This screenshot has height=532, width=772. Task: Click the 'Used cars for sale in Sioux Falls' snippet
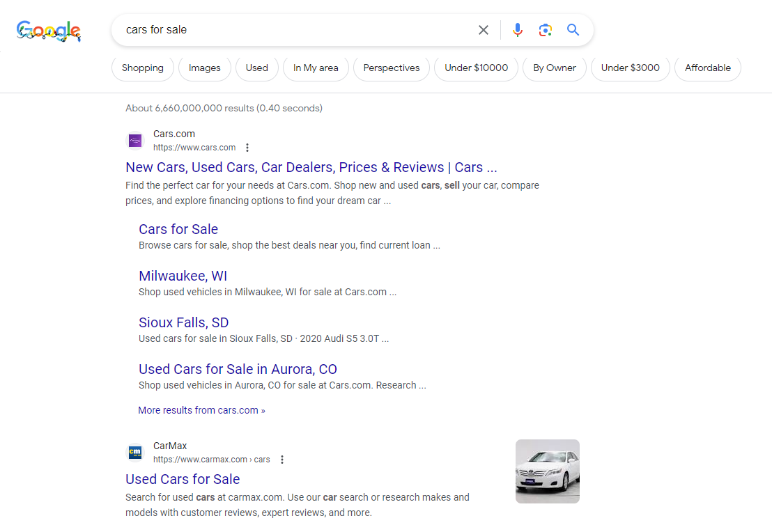(264, 339)
